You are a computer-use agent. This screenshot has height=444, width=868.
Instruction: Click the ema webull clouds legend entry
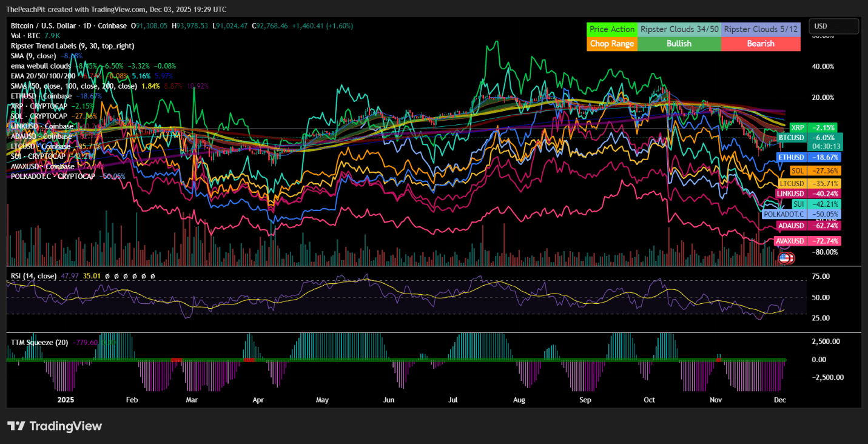39,66
